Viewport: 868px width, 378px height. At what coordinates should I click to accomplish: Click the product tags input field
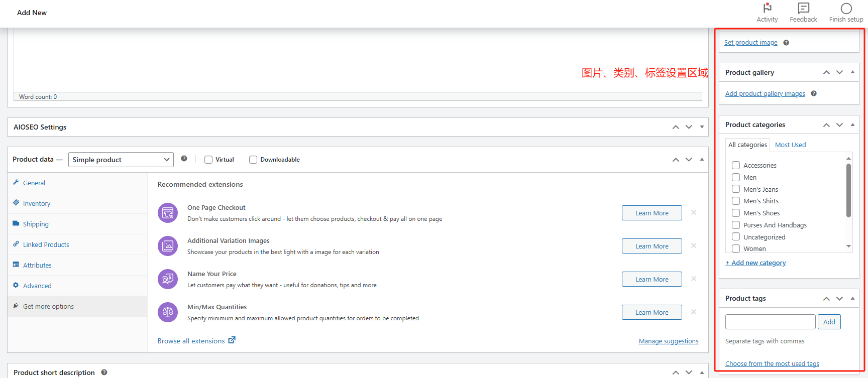pos(770,322)
